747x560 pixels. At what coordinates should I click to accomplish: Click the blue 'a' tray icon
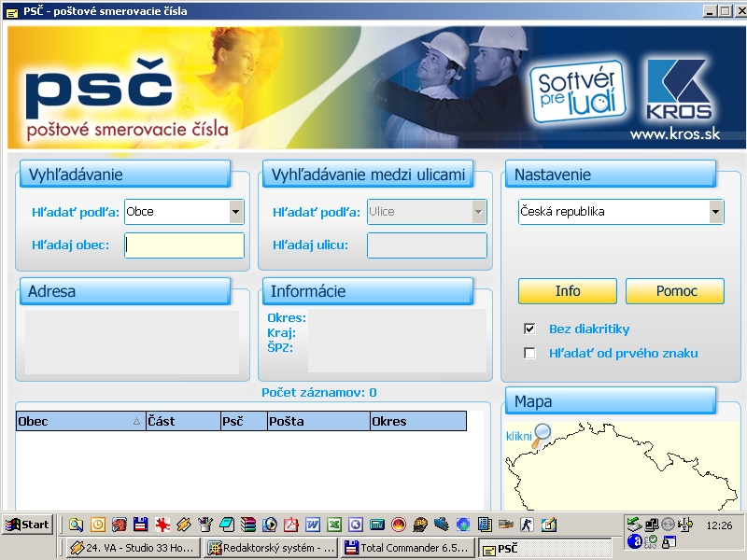point(635,541)
